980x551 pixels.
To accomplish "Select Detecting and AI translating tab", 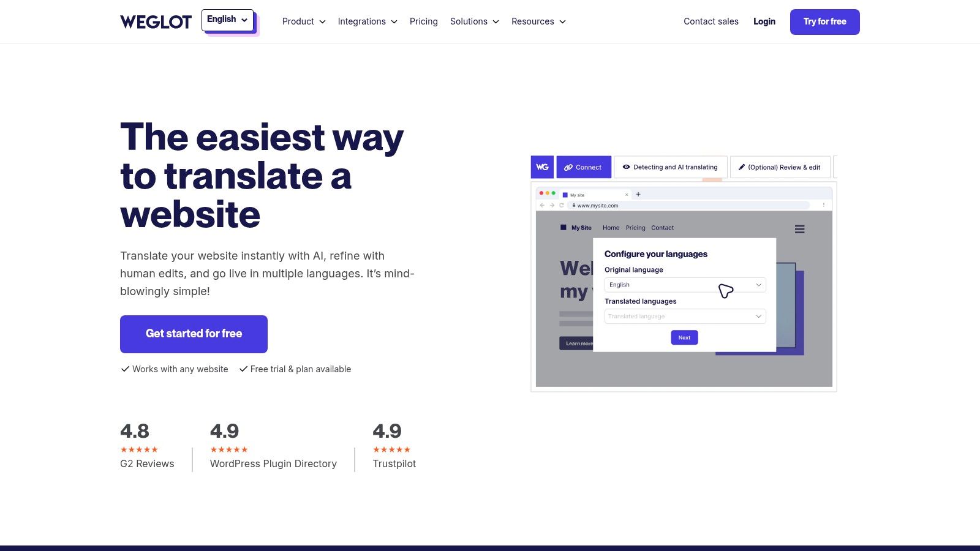I will tap(671, 167).
